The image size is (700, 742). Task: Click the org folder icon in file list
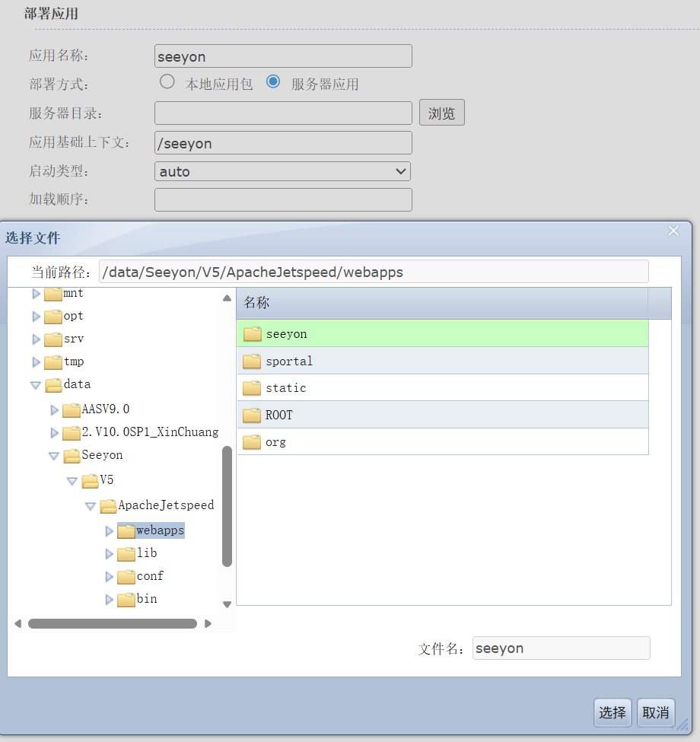click(252, 442)
